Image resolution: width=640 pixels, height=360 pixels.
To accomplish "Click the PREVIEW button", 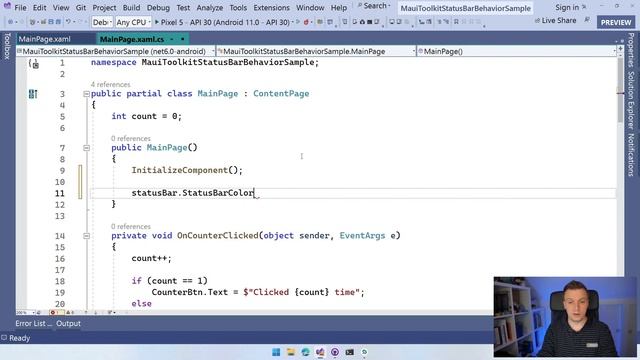I will (x=616, y=22).
